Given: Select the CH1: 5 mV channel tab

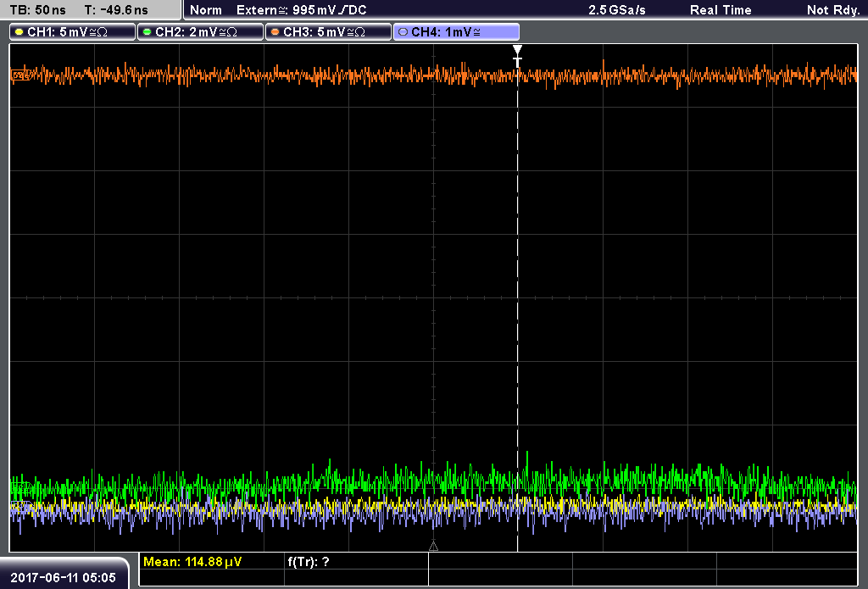Looking at the screenshot, I should coord(73,32).
